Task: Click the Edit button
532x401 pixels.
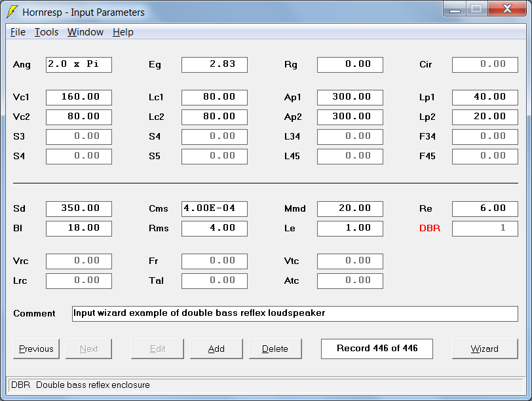Action: point(157,349)
